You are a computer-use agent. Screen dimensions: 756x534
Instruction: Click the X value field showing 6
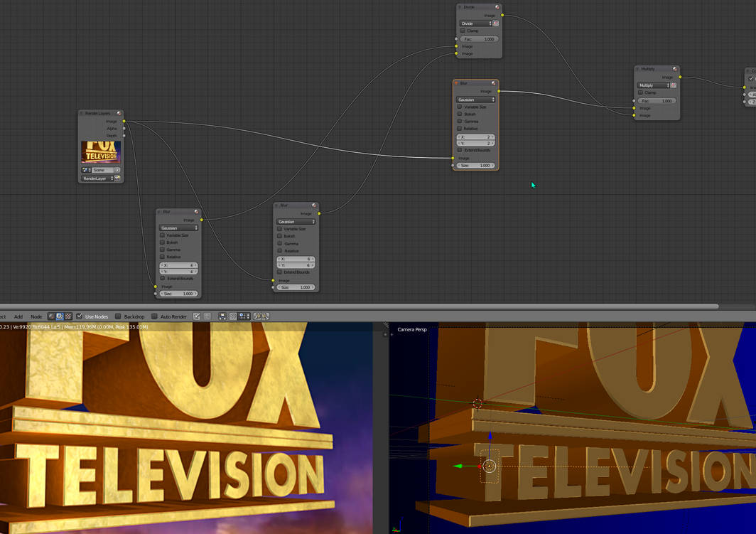click(x=296, y=259)
